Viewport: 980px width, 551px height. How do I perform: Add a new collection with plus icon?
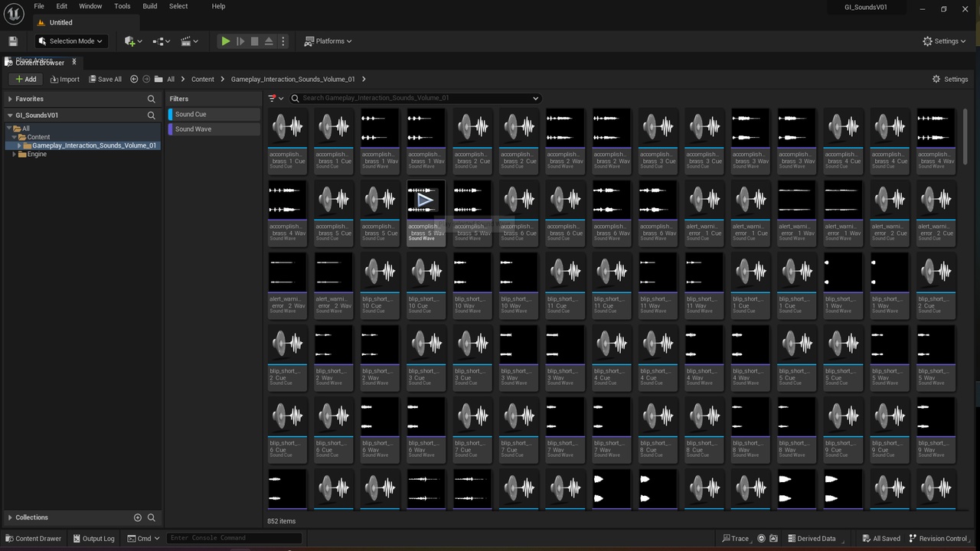(x=138, y=517)
